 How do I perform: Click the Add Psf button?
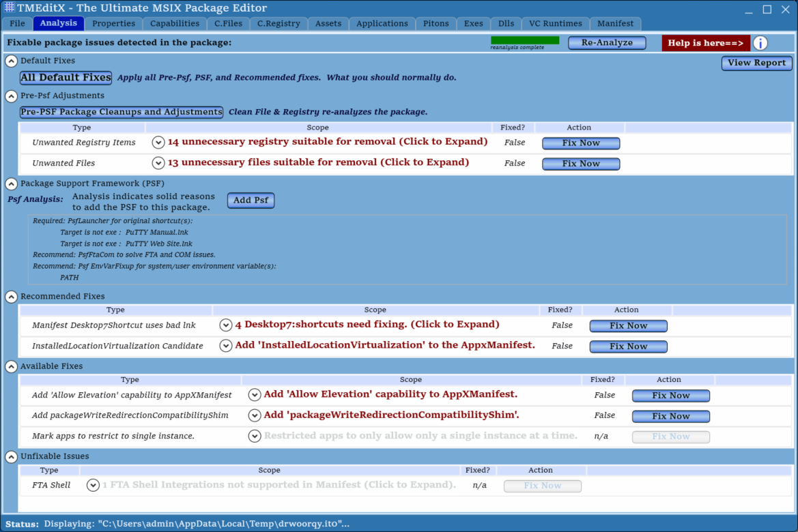tap(251, 201)
